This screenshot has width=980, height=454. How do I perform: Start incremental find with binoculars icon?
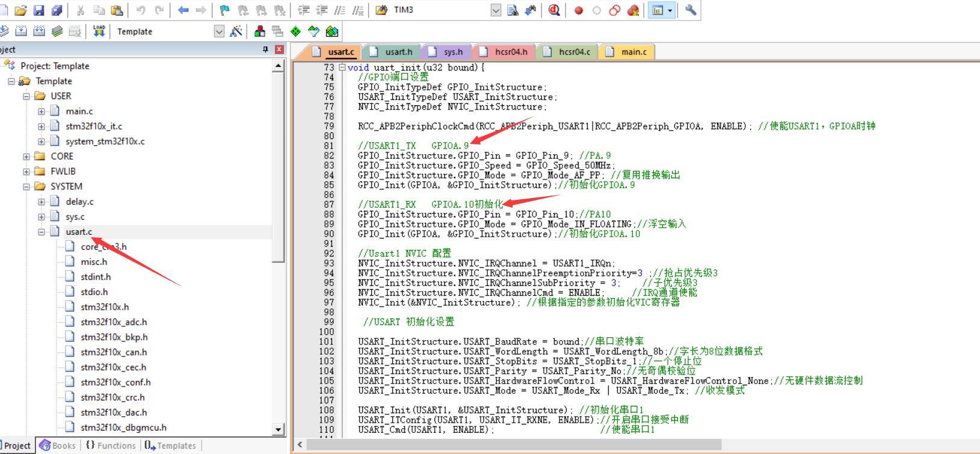[531, 10]
